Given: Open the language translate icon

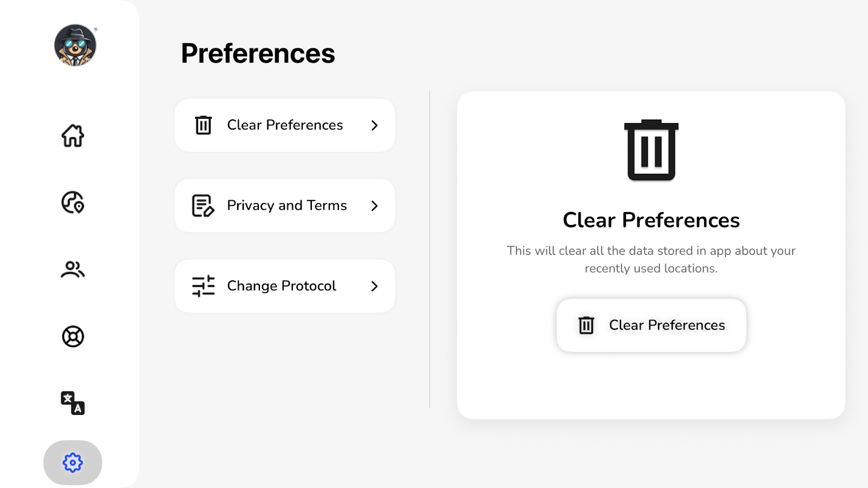Looking at the screenshot, I should pos(73,403).
